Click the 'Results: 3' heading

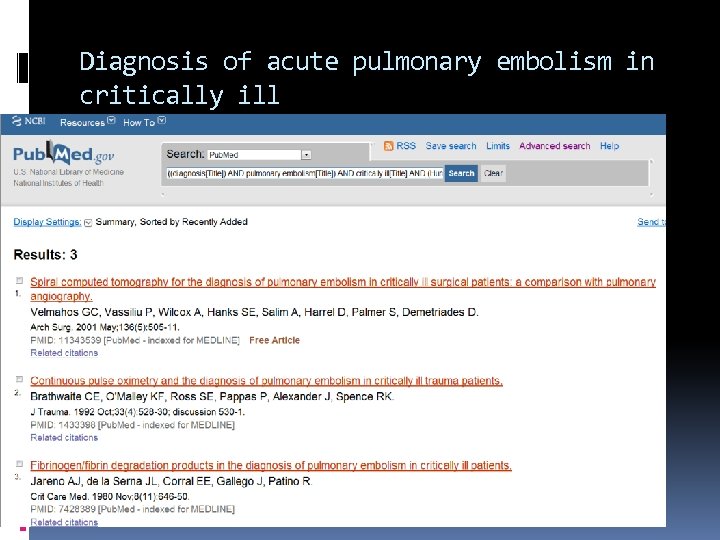[x=45, y=255]
